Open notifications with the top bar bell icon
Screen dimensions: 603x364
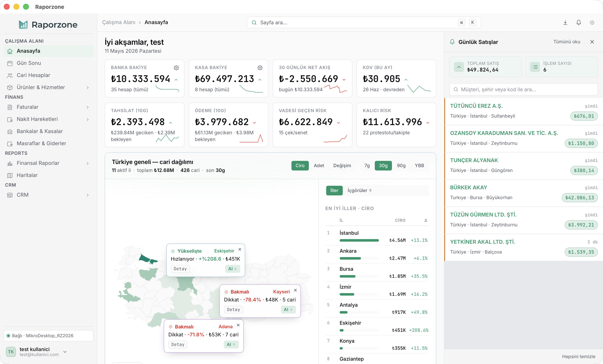click(x=579, y=23)
